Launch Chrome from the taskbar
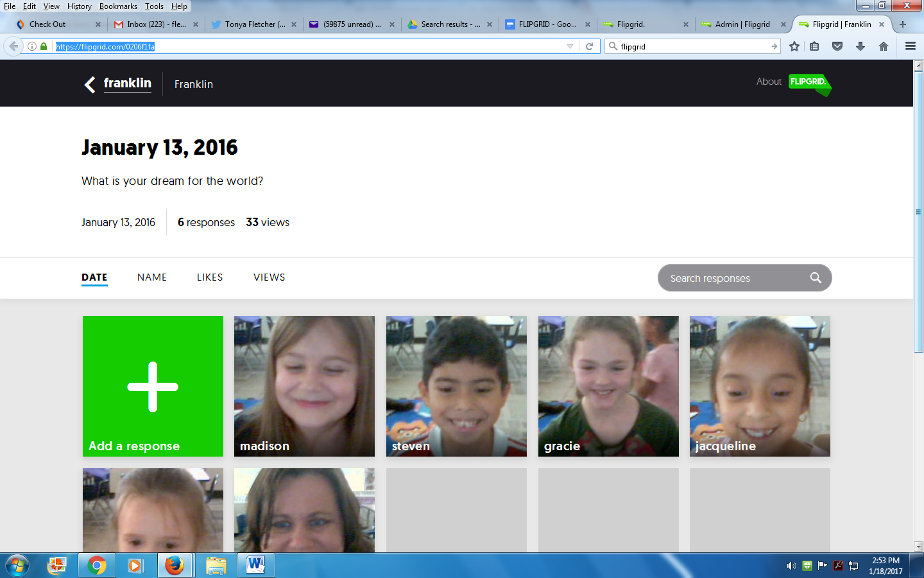Viewport: 924px width, 578px height. pos(97,566)
